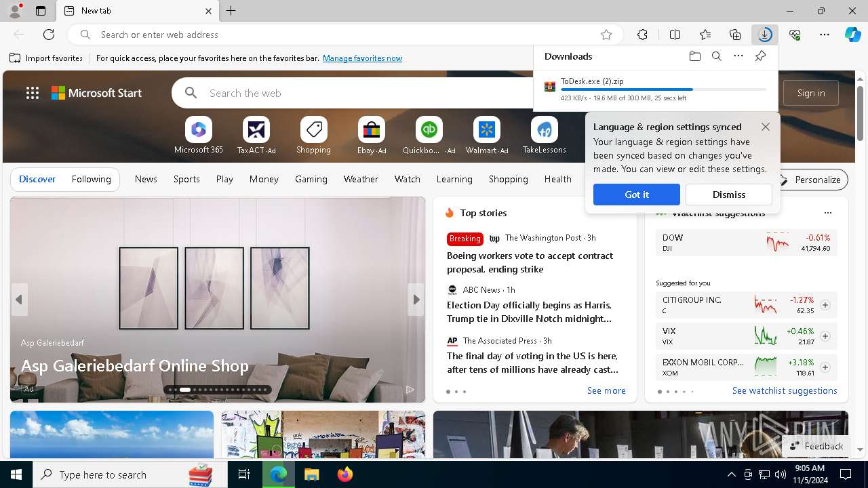The height and width of the screenshot is (488, 868).
Task: Open the TaxACT shortcut tile
Action: point(256,136)
